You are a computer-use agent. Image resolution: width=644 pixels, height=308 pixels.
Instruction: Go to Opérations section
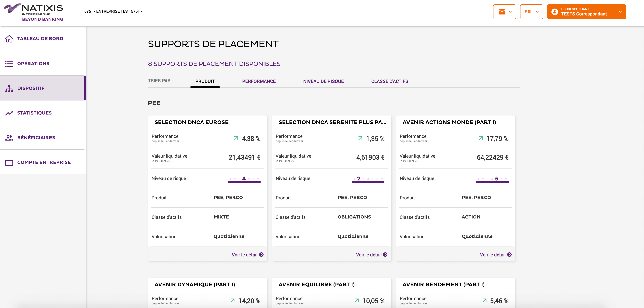coord(43,64)
